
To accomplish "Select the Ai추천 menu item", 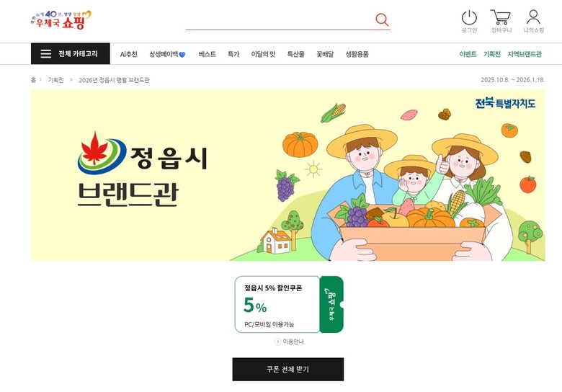I will point(129,54).
